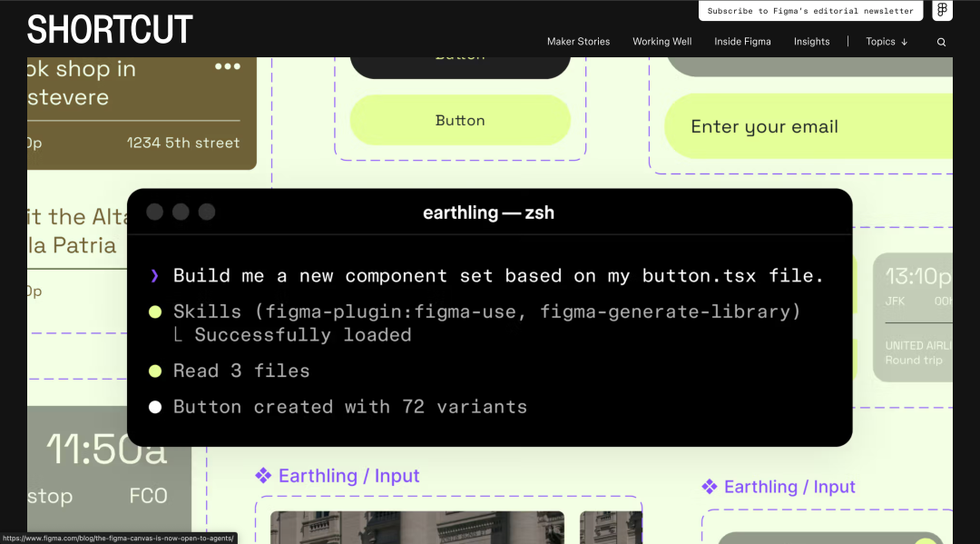Image resolution: width=980 pixels, height=544 pixels.
Task: Click the 13:10p flight card
Action: point(913,317)
